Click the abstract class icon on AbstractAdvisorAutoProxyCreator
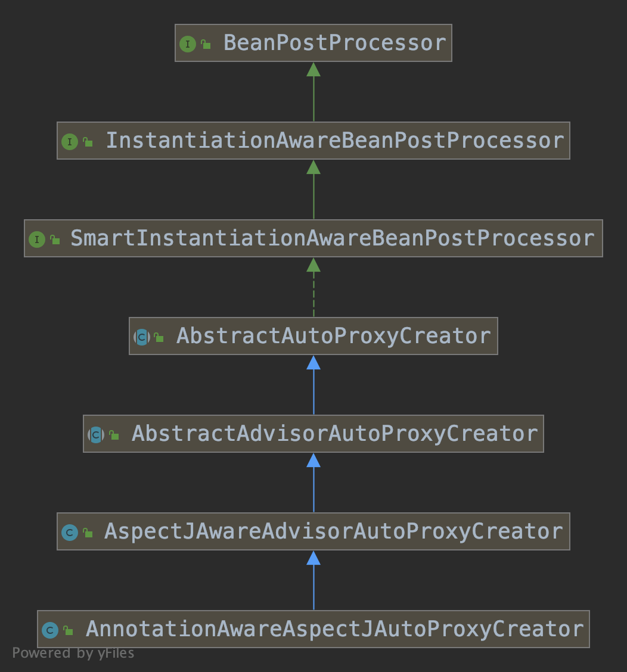The image size is (627, 672). point(96,434)
